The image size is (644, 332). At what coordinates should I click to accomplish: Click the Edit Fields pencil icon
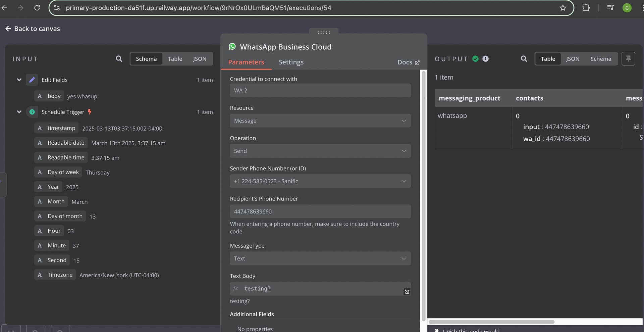tap(32, 80)
